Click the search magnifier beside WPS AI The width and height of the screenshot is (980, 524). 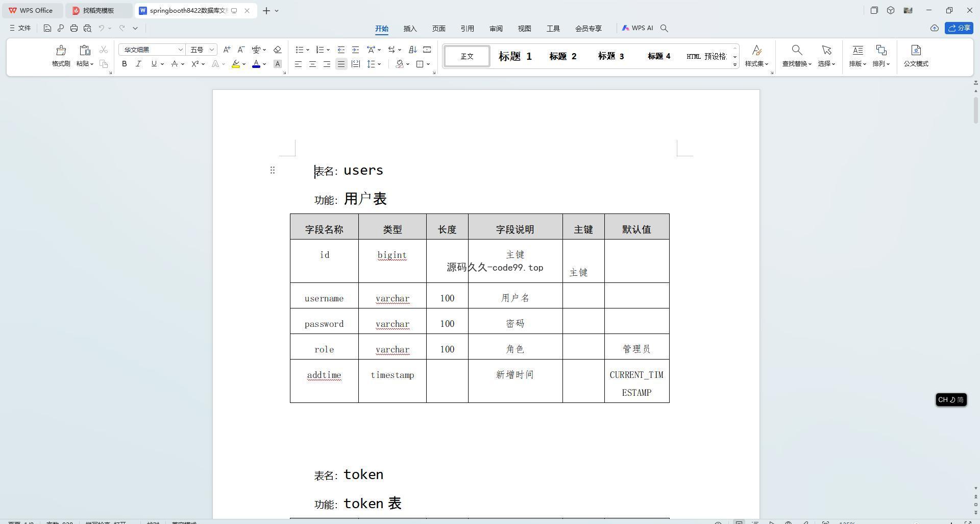click(664, 28)
